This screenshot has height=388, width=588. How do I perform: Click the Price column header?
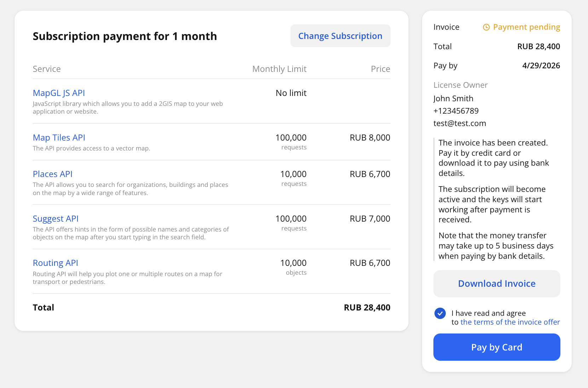(380, 69)
